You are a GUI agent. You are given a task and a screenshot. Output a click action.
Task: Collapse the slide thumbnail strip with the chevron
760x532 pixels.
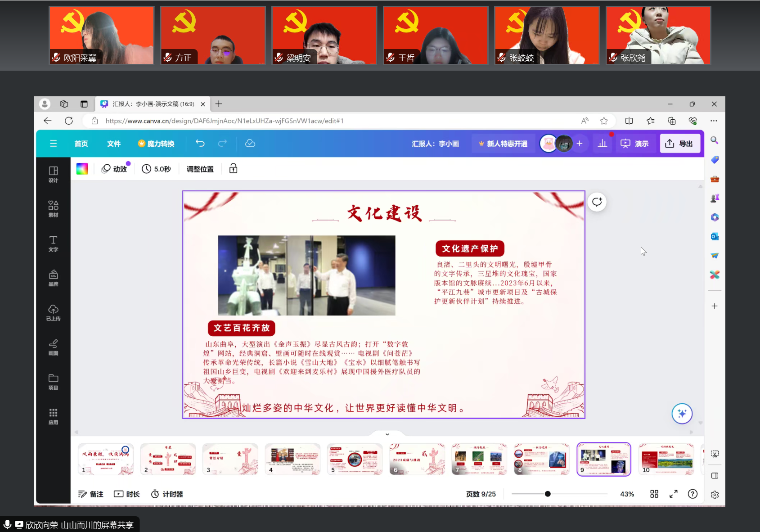386,434
